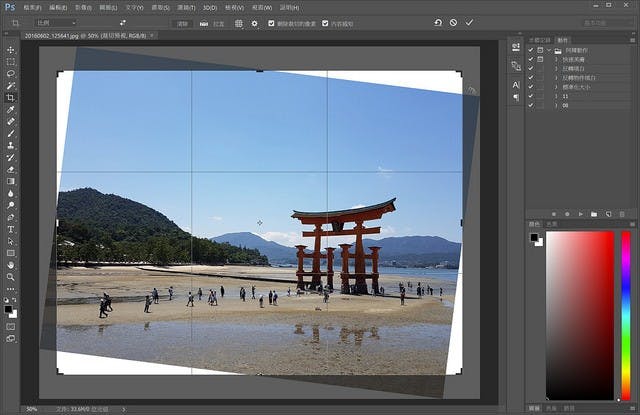Click the Clear button in options bar
Viewport: 640px width, 415px height.
[x=182, y=22]
